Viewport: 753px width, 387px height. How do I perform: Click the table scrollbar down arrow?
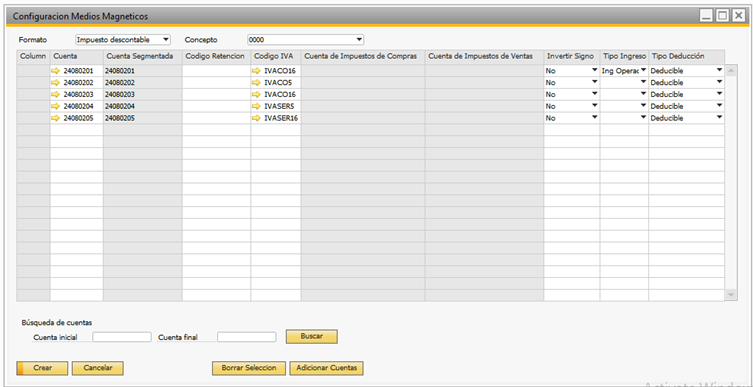coord(731,295)
